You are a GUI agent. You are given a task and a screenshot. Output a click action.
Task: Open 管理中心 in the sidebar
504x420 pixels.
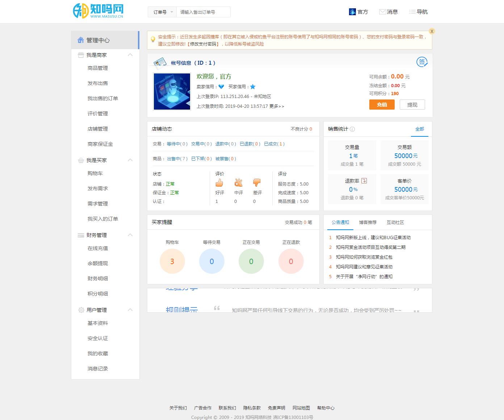(x=105, y=40)
